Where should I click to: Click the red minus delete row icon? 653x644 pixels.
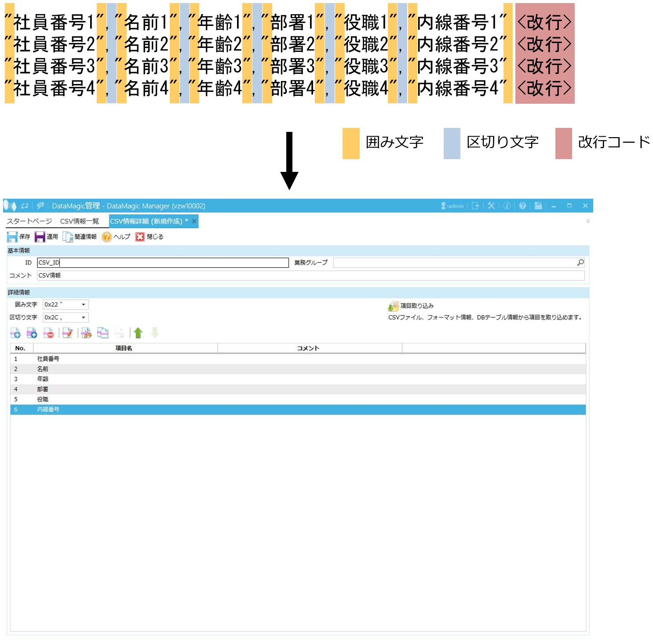(x=48, y=333)
